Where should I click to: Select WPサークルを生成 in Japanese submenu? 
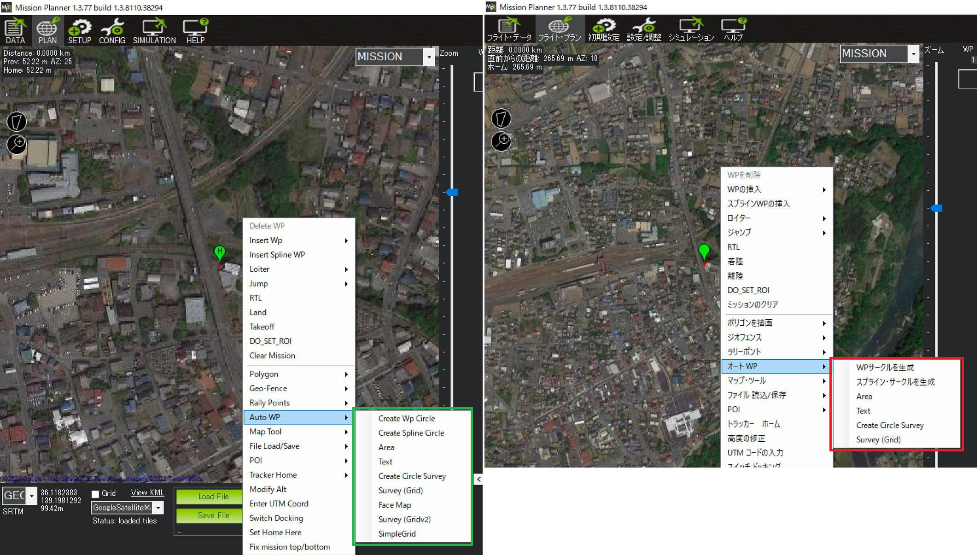pos(885,367)
